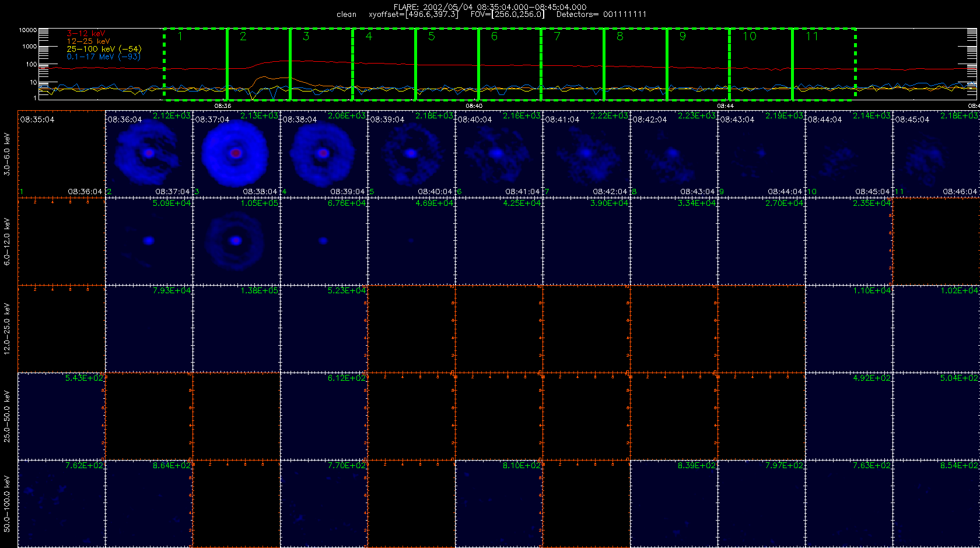The image size is (980, 548).
Task: Select interval 11 in the light curve
Action: coord(824,64)
